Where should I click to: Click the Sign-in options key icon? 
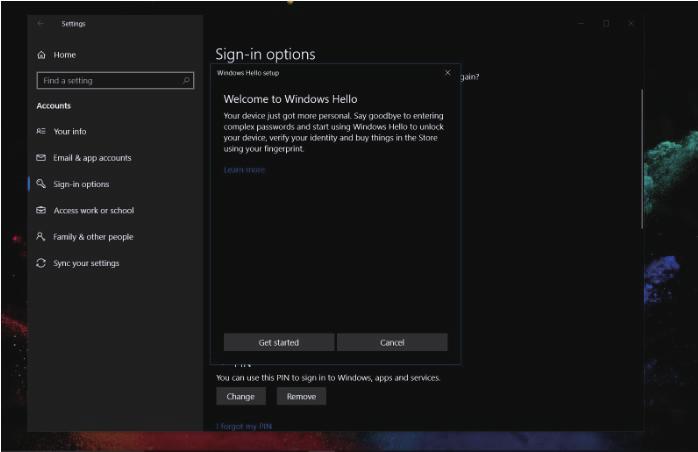pyautogui.click(x=41, y=183)
